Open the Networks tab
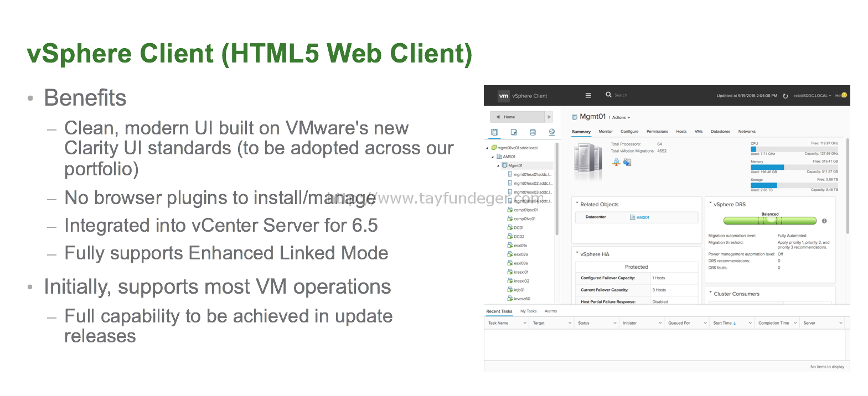This screenshot has width=868, height=396. pos(747,132)
